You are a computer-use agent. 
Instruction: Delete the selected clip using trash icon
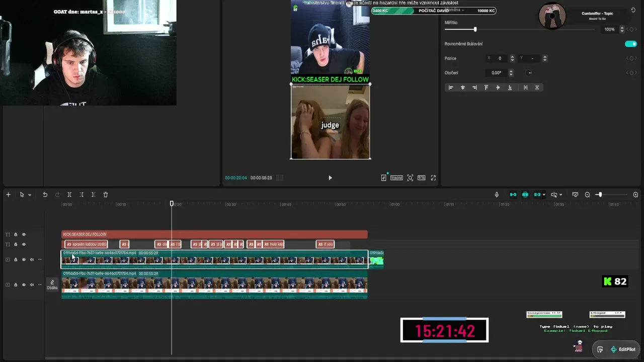pos(106,195)
